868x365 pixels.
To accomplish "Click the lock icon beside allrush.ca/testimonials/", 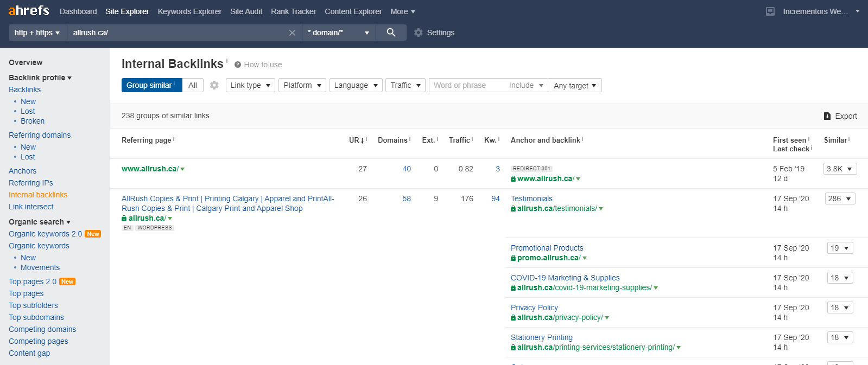I will point(513,209).
